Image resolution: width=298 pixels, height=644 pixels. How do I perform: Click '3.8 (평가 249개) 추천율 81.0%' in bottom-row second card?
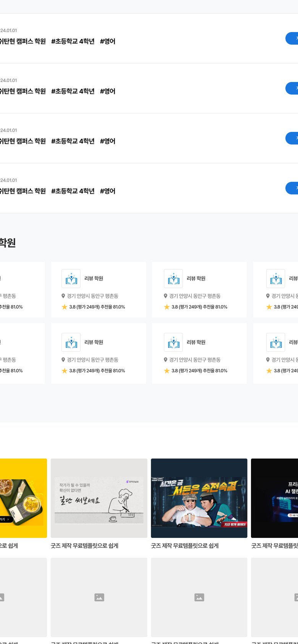[97, 371]
